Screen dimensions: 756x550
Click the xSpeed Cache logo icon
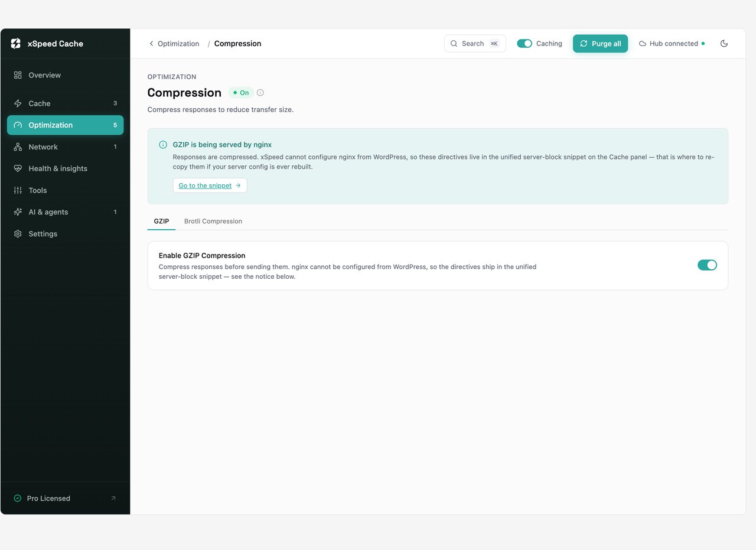[16, 44]
